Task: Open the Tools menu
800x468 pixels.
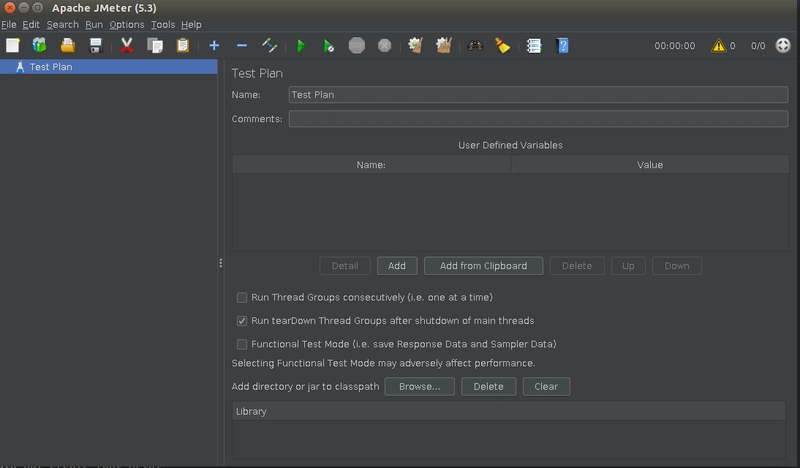Action: coord(163,24)
